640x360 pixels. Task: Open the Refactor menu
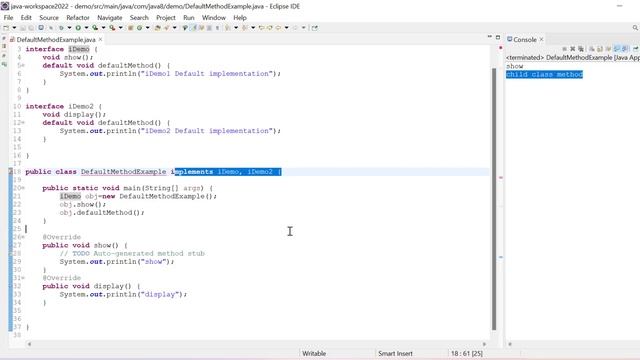(x=78, y=18)
